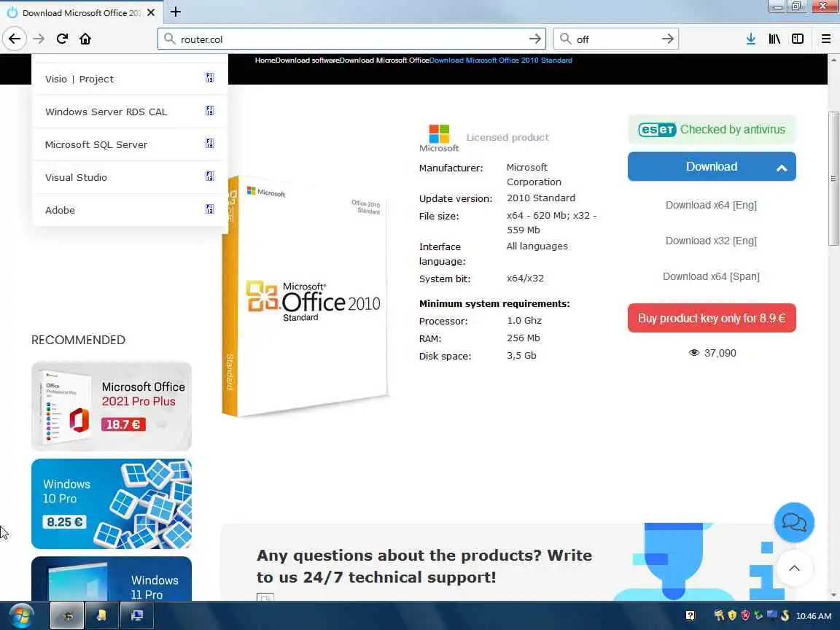Expand the Microsoft SQL Server submenu icon
This screenshot has height=630, width=840.
coord(209,144)
